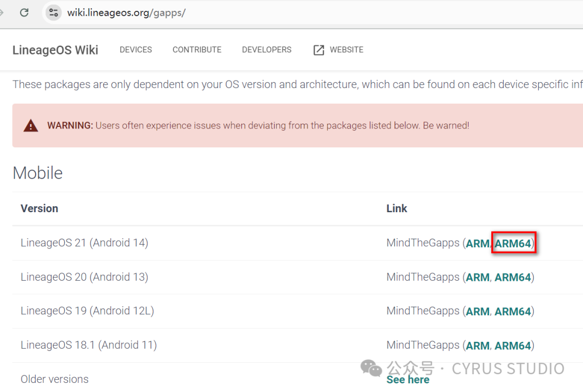Open ARM64 link for LineageOS 18.1
This screenshot has height=392, width=583.
(x=513, y=346)
